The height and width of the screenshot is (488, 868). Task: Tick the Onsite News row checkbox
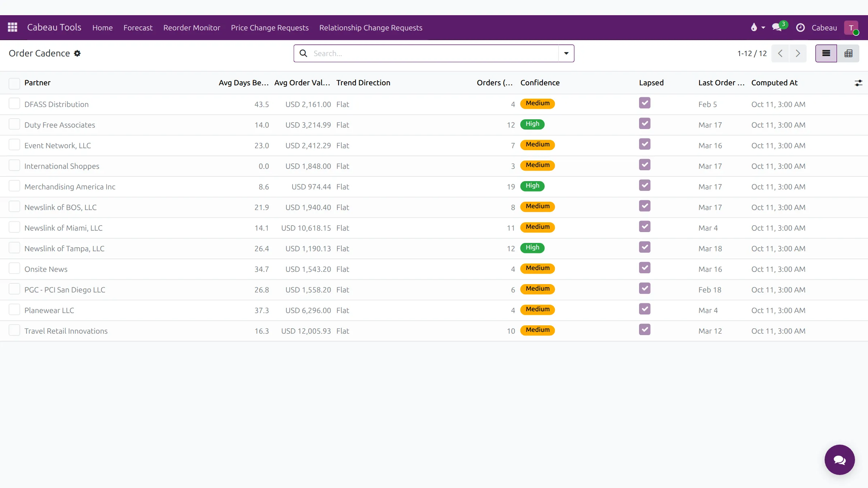pyautogui.click(x=14, y=269)
